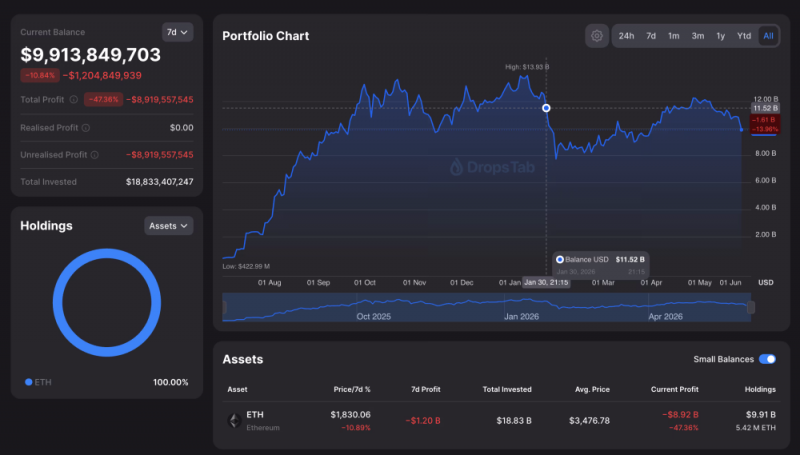Viewport: 800px width, 455px height.
Task: Sort by Avg. Price column header
Action: pos(592,389)
